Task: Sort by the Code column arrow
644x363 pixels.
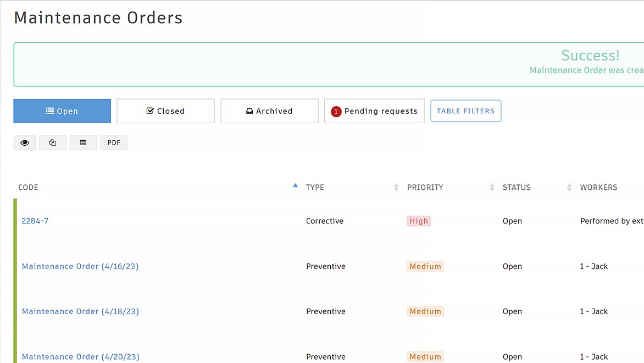Action: (x=295, y=186)
